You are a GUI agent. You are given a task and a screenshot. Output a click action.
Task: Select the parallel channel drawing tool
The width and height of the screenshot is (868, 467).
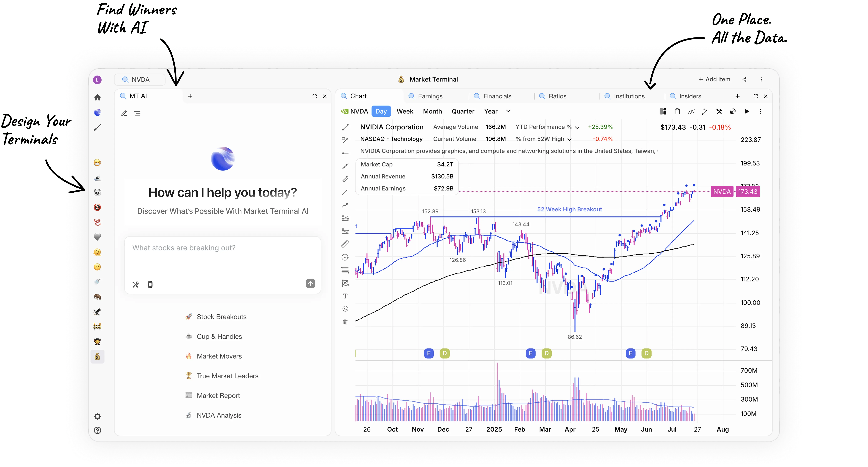pos(345,179)
